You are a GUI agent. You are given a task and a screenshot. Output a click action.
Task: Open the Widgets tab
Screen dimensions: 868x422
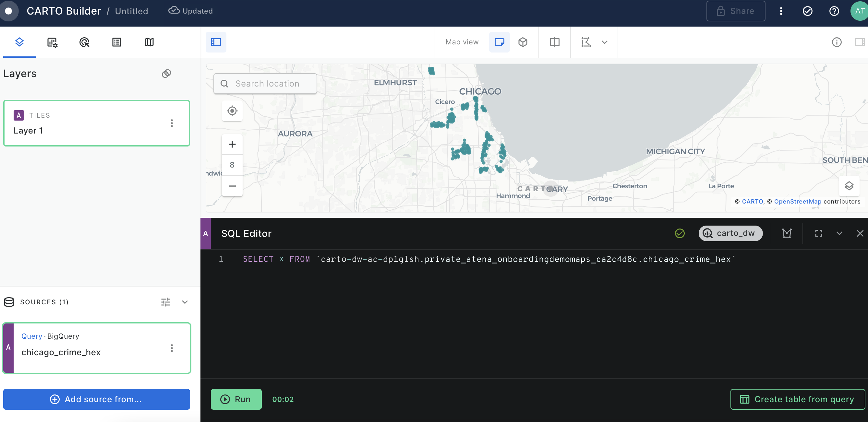click(x=52, y=42)
